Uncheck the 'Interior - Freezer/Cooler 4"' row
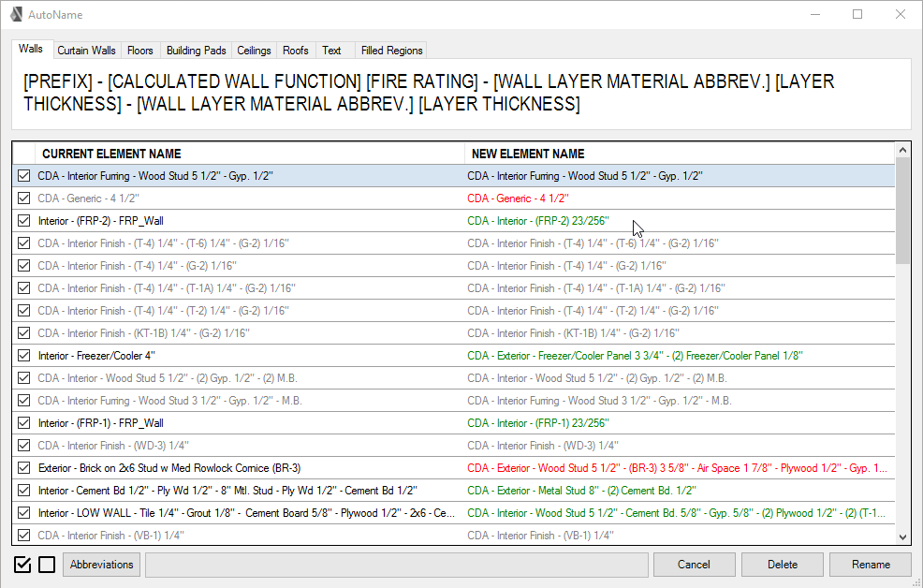Viewport: 923px width, 588px height. click(x=23, y=355)
